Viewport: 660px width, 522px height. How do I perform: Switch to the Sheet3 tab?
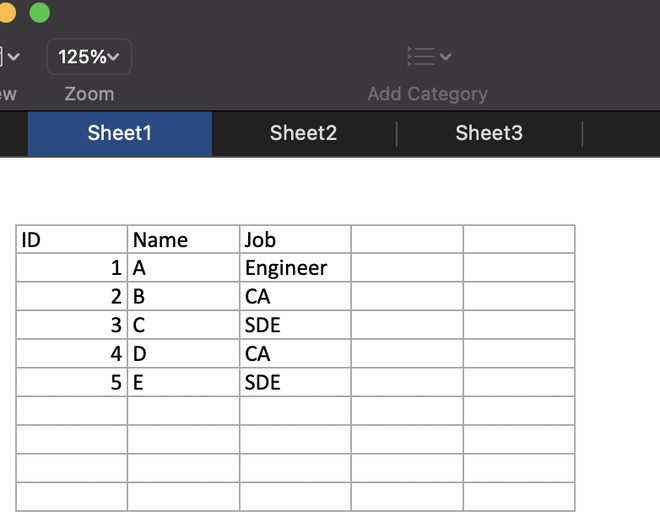click(489, 133)
